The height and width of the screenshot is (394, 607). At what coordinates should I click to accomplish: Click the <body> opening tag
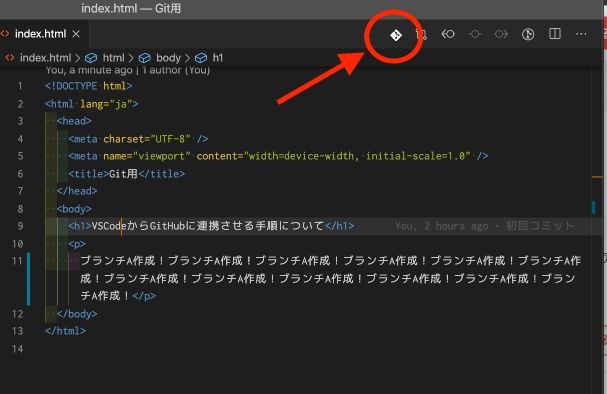point(74,209)
